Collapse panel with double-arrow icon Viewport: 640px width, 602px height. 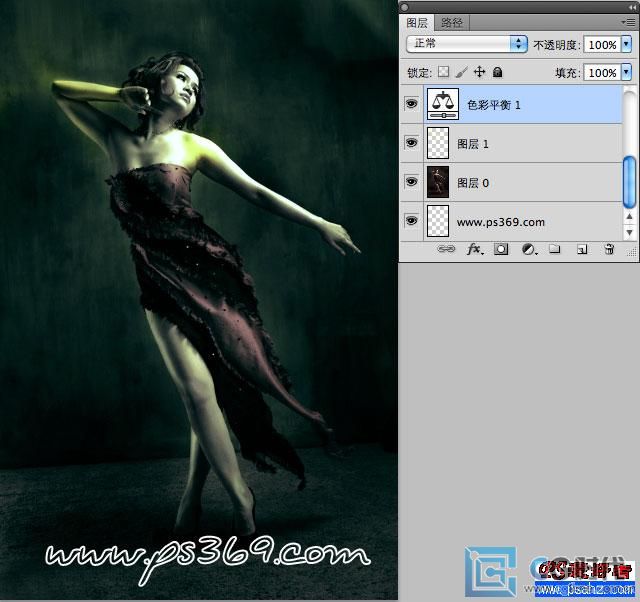coord(632,7)
